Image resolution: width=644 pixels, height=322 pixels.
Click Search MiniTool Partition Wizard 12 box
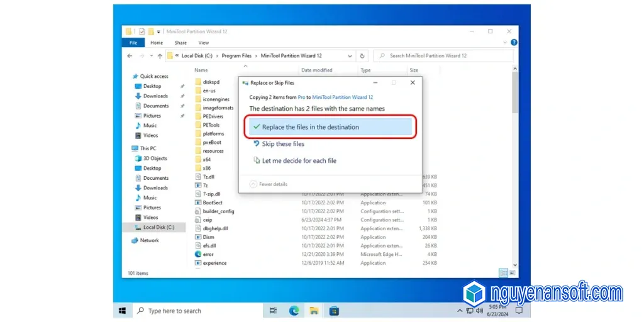point(443,56)
